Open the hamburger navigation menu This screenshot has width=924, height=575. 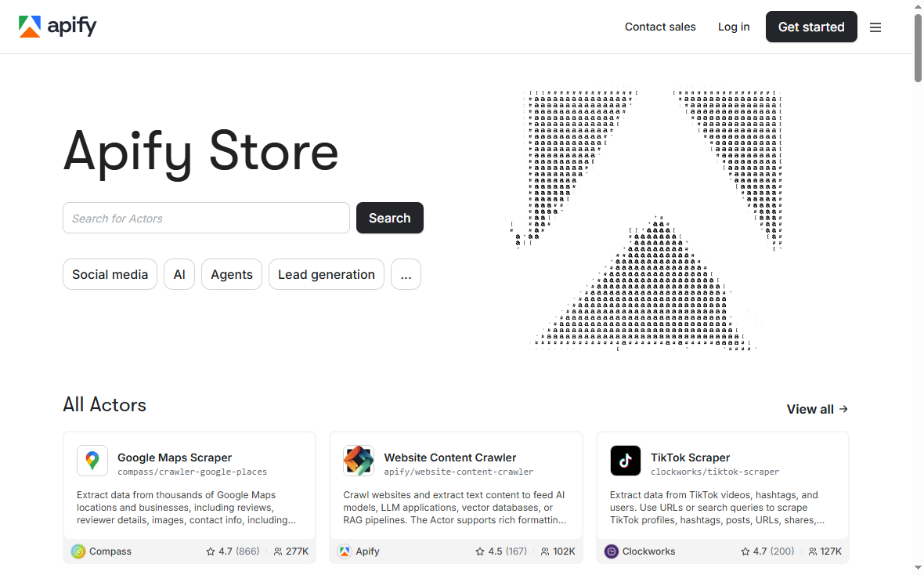point(875,27)
